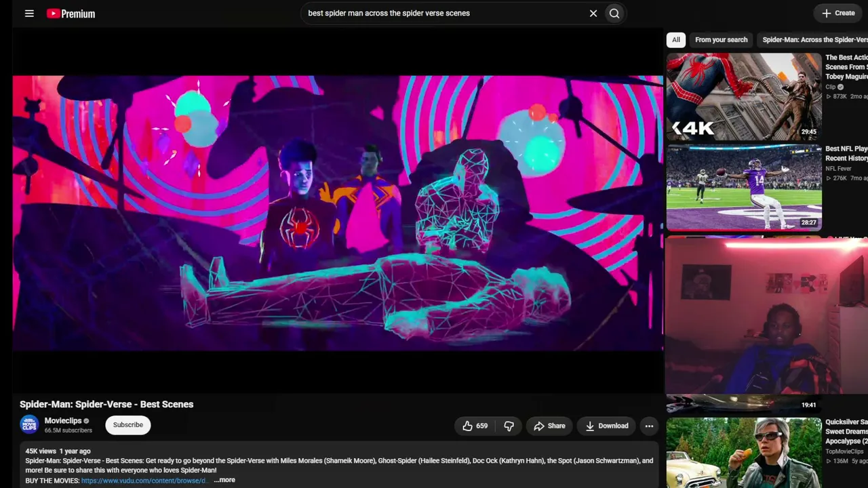Image resolution: width=868 pixels, height=488 pixels.
Task: Click the NFL Fever channel name
Action: [x=838, y=169]
